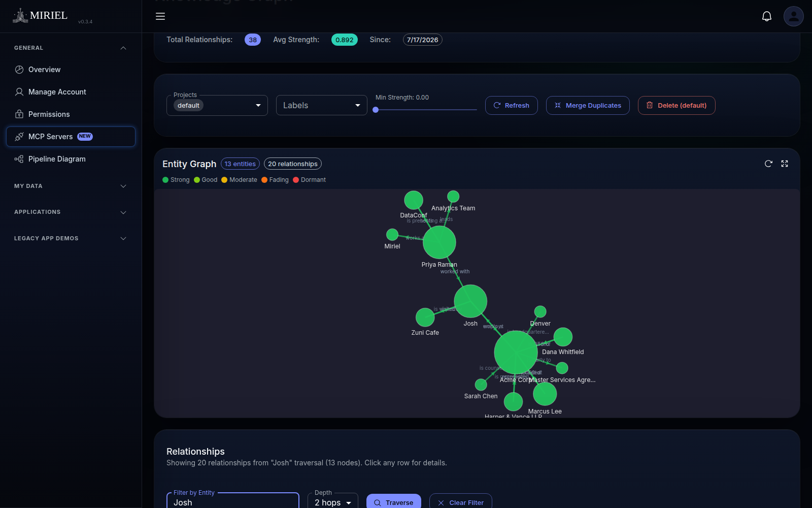This screenshot has width=812, height=508.
Task: Click the Since 7/17/2026 date badge
Action: tap(423, 40)
